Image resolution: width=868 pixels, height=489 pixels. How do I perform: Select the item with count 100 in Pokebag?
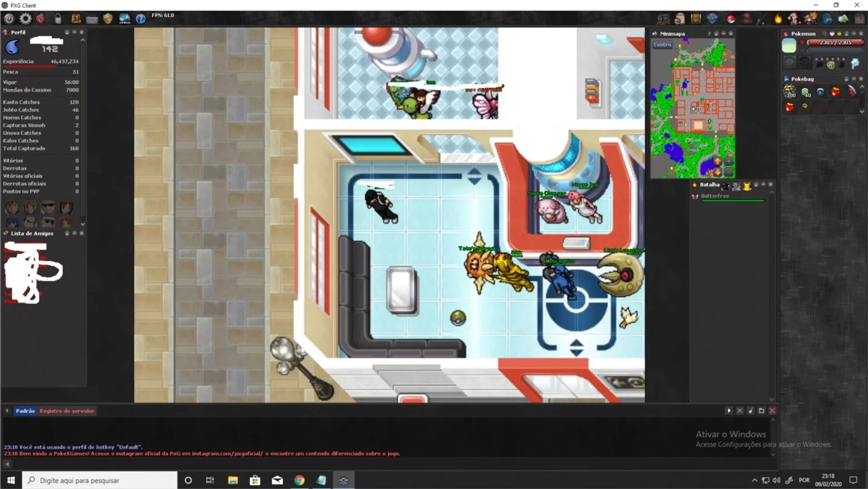tap(790, 91)
